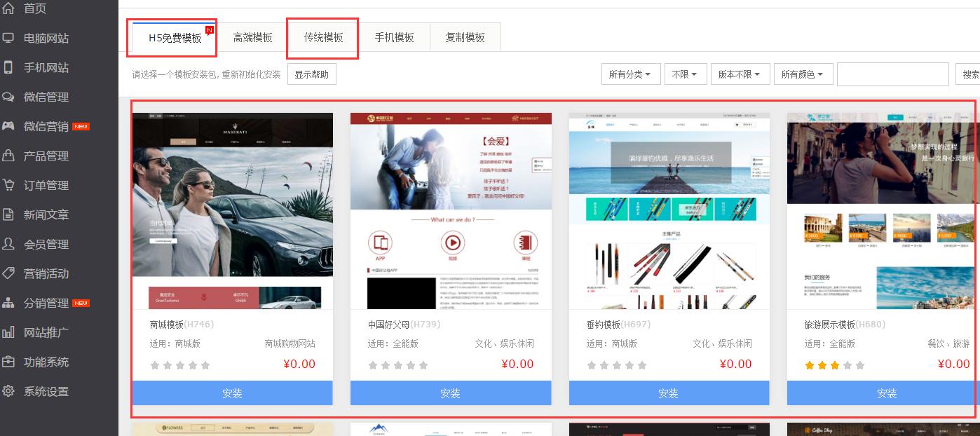Switch to the 传统模板 tab
Image resolution: width=980 pixels, height=436 pixels.
click(x=322, y=36)
